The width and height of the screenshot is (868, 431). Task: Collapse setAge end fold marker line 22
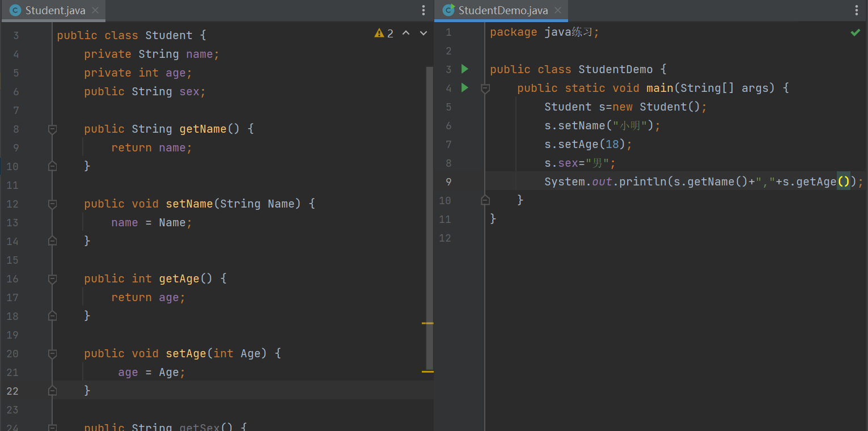[52, 391]
